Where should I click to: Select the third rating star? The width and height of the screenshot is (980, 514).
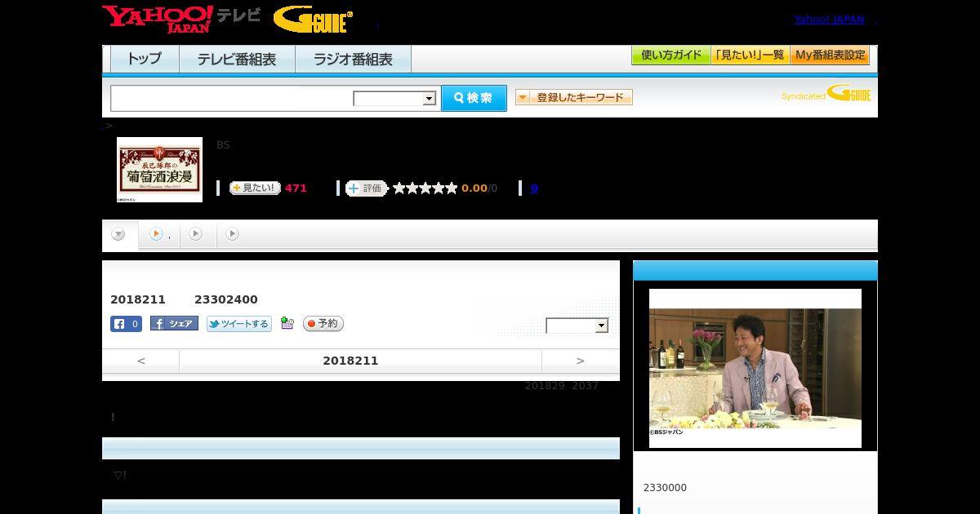click(x=425, y=188)
